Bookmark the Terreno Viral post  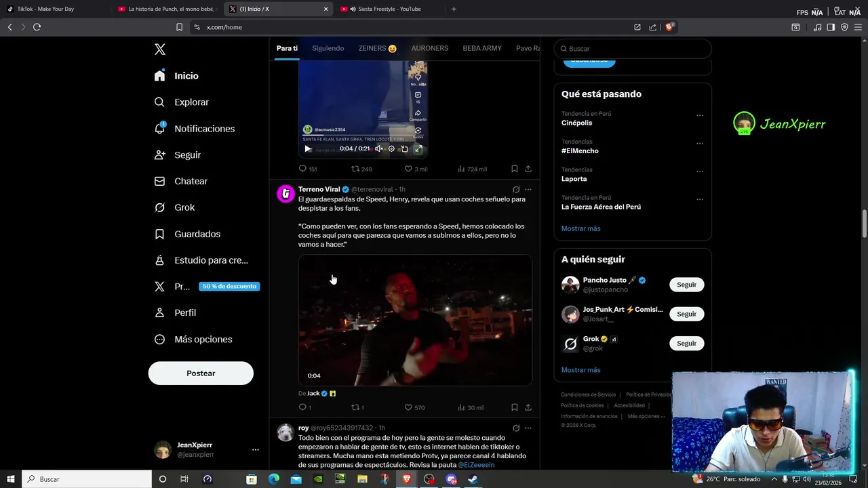(515, 407)
